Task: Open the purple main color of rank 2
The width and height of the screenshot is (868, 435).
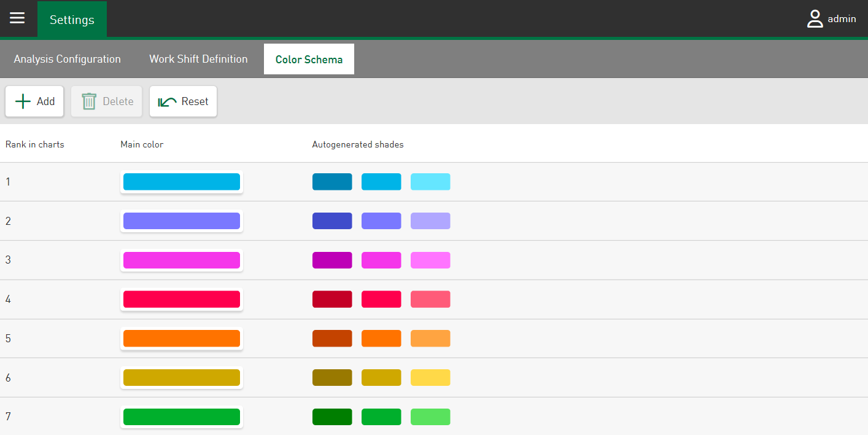Action: pyautogui.click(x=182, y=221)
